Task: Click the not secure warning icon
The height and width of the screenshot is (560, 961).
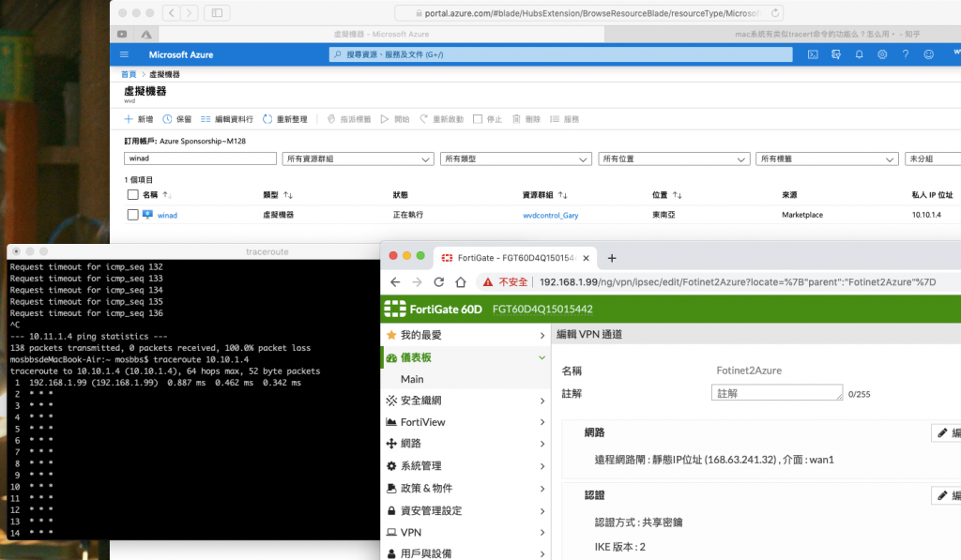Action: pyautogui.click(x=487, y=281)
